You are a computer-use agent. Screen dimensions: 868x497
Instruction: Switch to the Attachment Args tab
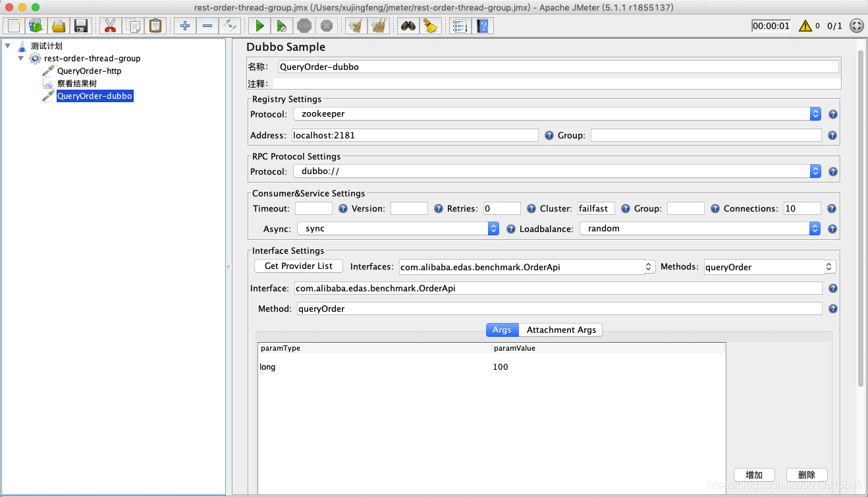coord(561,330)
